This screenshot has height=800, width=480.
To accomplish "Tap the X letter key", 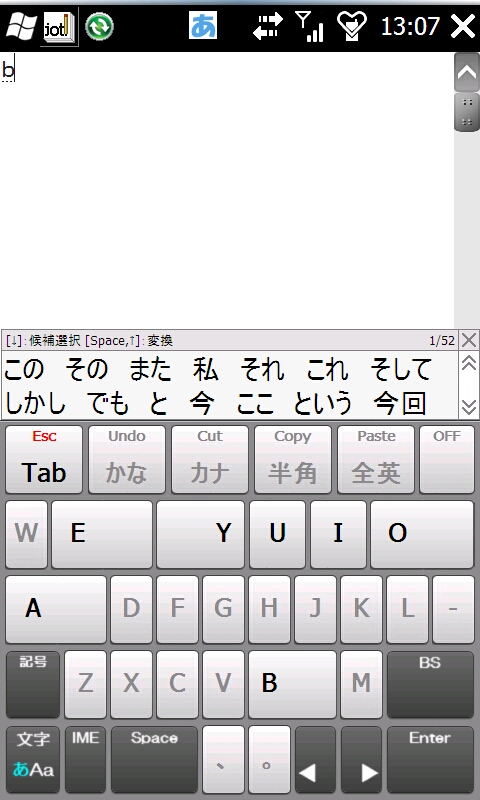I will pos(132,684).
